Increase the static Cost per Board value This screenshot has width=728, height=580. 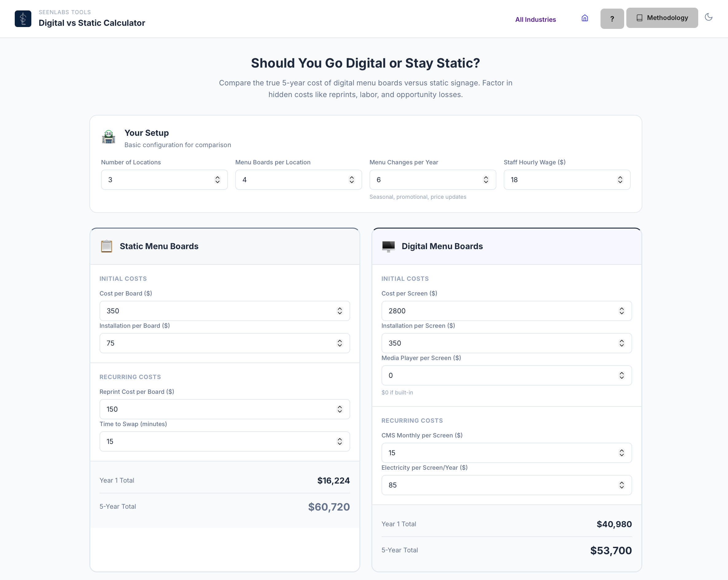pos(340,308)
